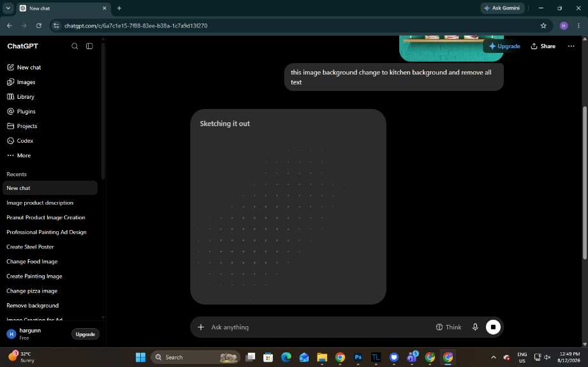
Task: Click the Ask anything input field
Action: click(319, 327)
